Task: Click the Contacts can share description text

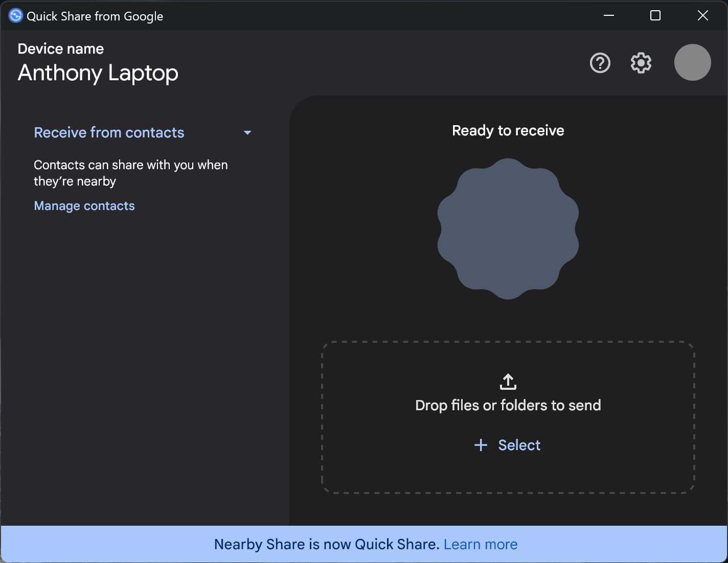Action: [x=131, y=173]
